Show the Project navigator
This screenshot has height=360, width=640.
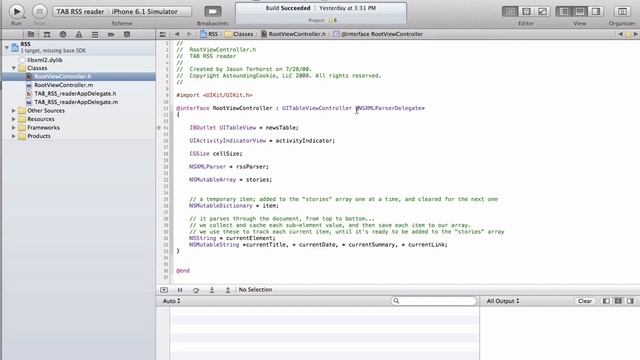click(x=31, y=35)
